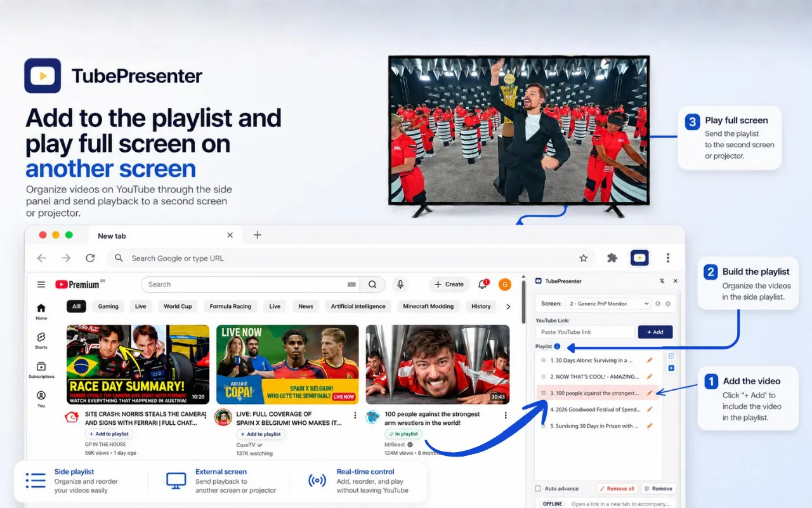Click the magnifier search button
Image resolution: width=812 pixels, height=508 pixels.
pos(372,284)
